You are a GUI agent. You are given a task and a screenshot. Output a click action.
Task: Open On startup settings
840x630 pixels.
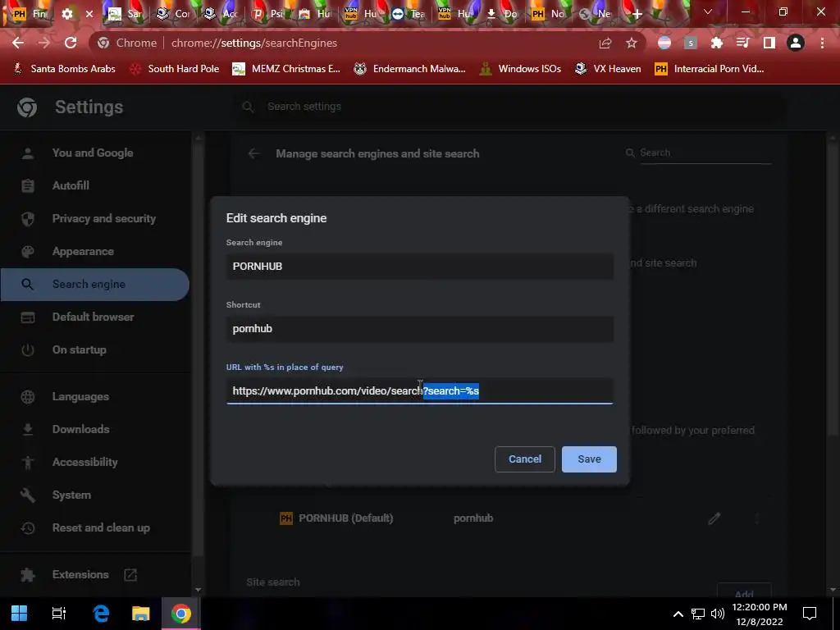click(x=79, y=349)
